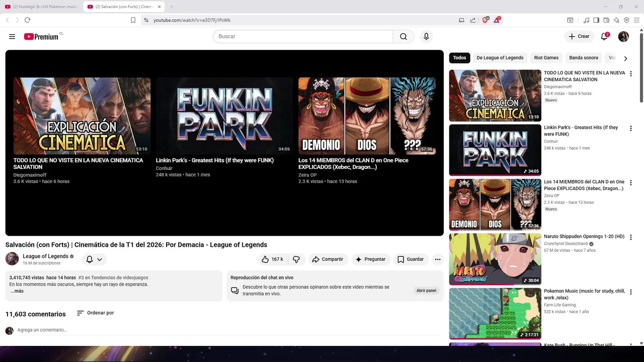Click the 11,603 comentarios heading
Image resolution: width=644 pixels, height=362 pixels.
pos(36,314)
